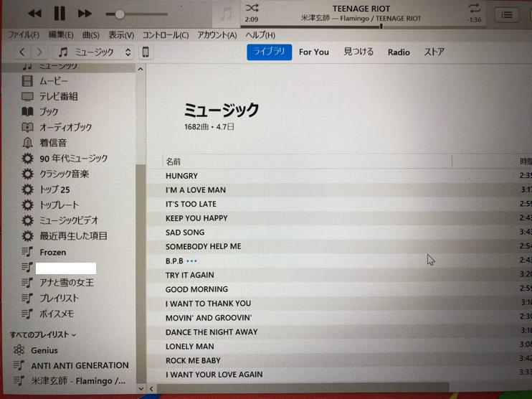Viewport: 532px width, 399px height.
Task: Open the 曲(S) menu
Action: pos(91,35)
